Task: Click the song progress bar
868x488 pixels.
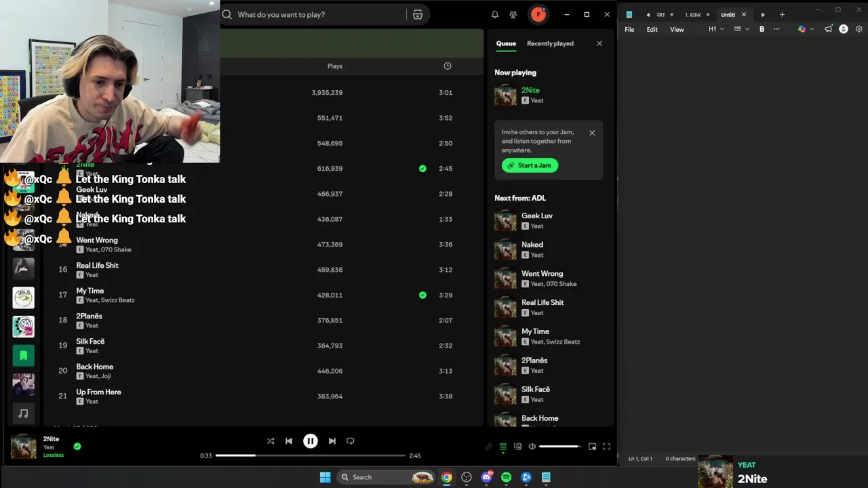Action: [x=310, y=455]
